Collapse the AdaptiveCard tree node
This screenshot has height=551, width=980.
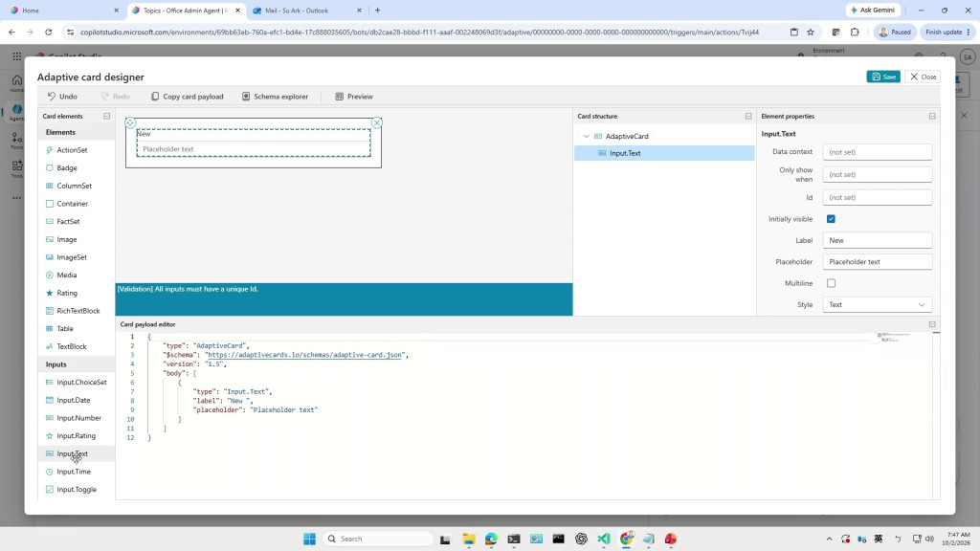(587, 136)
